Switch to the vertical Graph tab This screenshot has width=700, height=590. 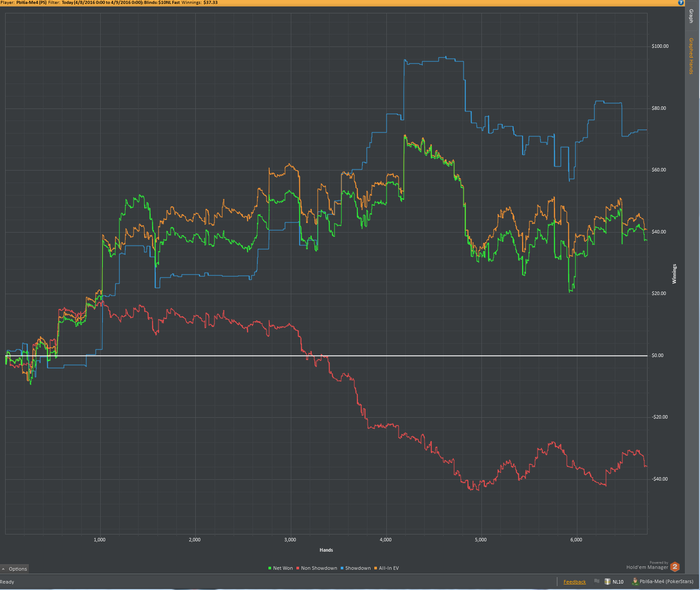(x=691, y=16)
